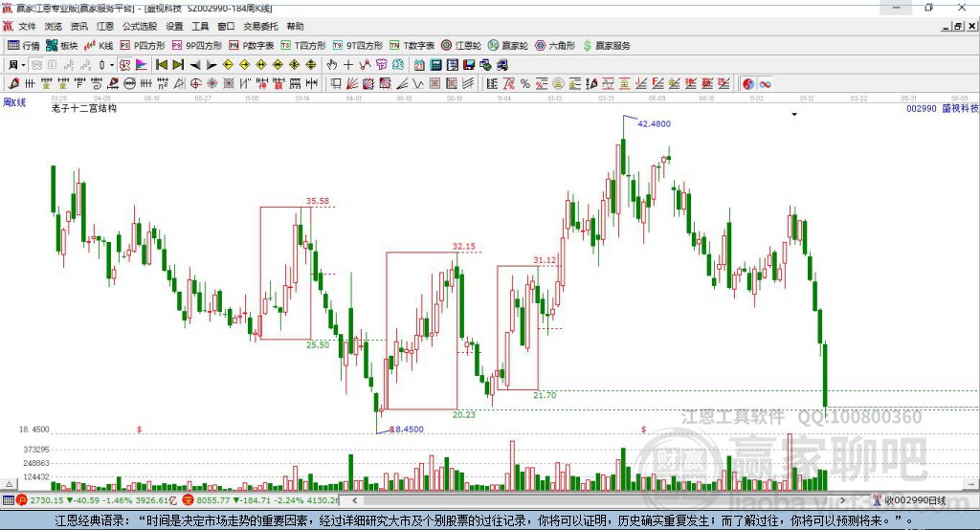
Task: Click the status bar grid icon
Action: [8, 500]
